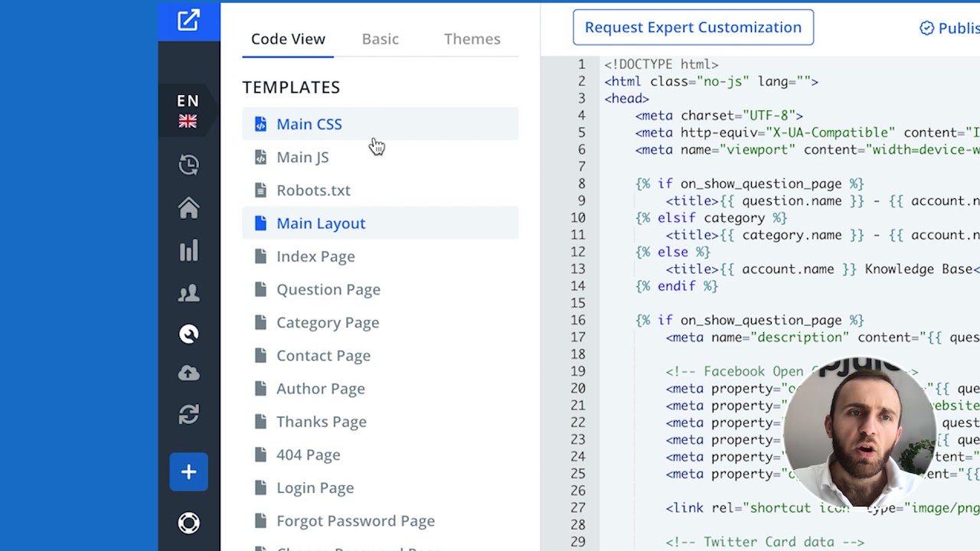Switch to the Code View tab
The image size is (980, 551).
click(x=288, y=39)
